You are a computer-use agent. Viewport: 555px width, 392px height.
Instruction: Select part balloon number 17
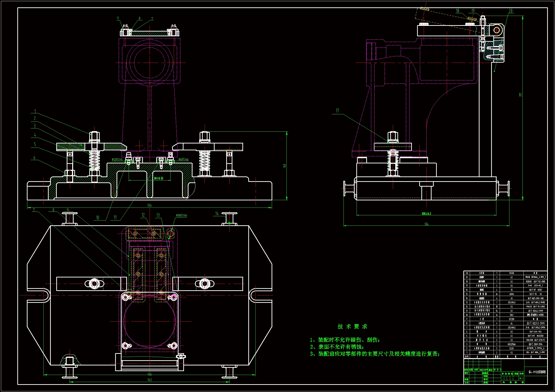point(337,111)
